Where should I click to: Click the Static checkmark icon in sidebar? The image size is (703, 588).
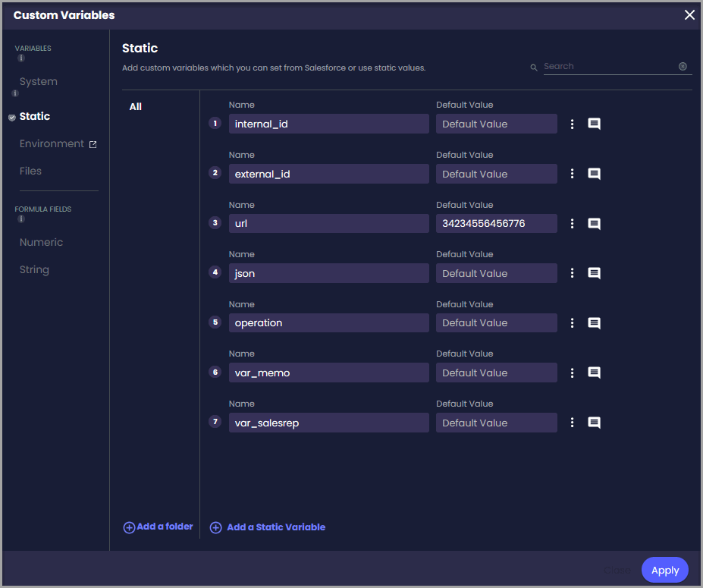tap(12, 118)
